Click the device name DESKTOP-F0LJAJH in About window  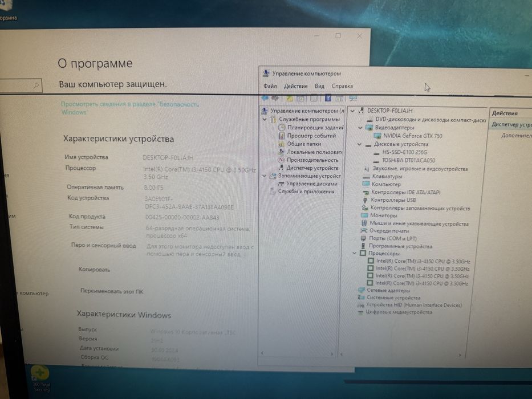pyautogui.click(x=168, y=158)
